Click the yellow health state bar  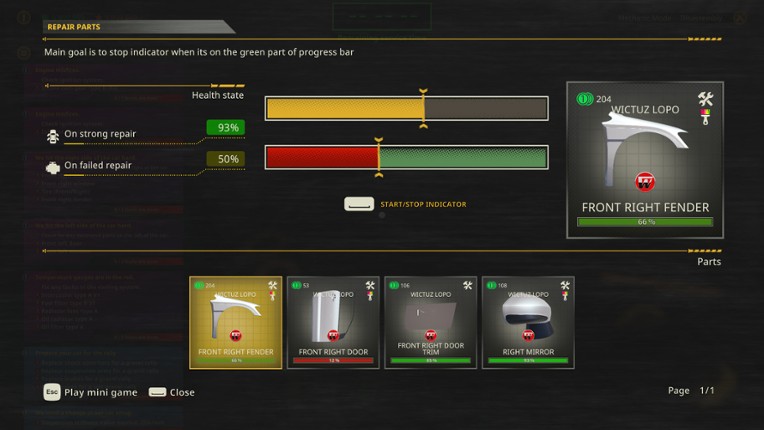[344, 108]
